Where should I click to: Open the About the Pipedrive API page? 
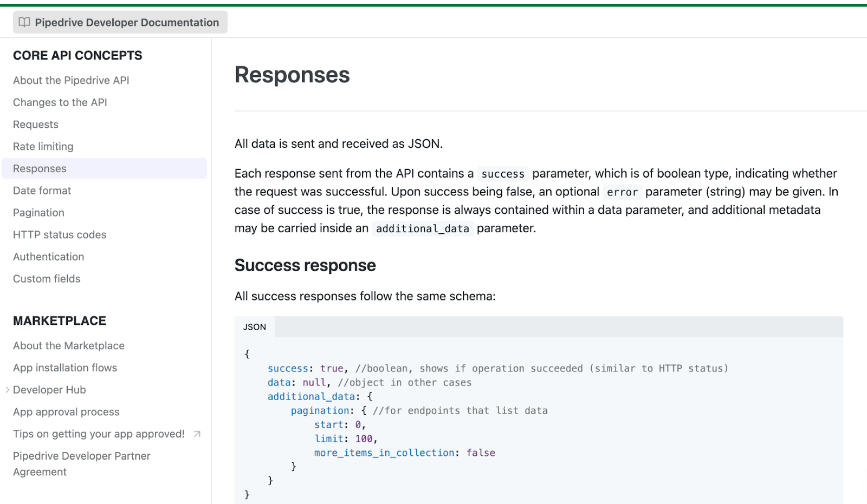click(x=70, y=80)
